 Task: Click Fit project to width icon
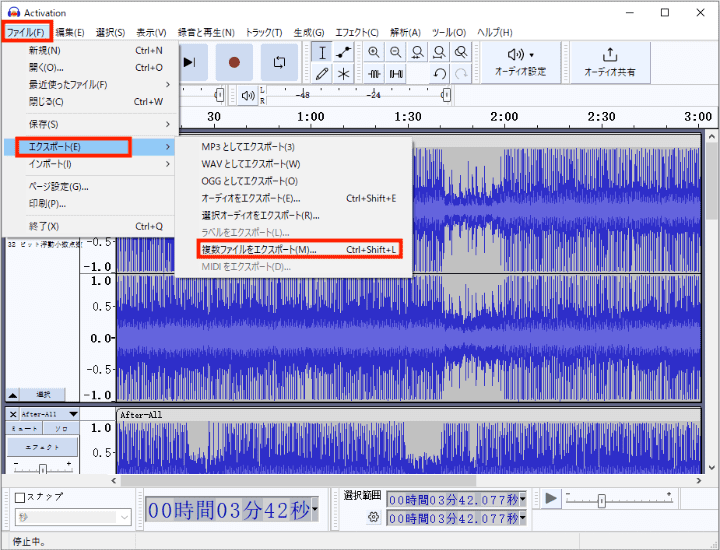pyautogui.click(x=439, y=52)
